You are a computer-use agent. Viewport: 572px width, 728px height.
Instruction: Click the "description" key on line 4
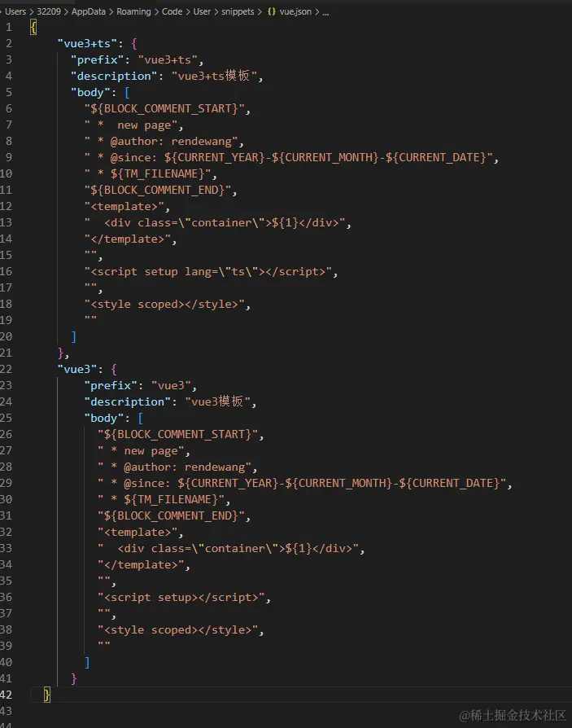click(114, 77)
